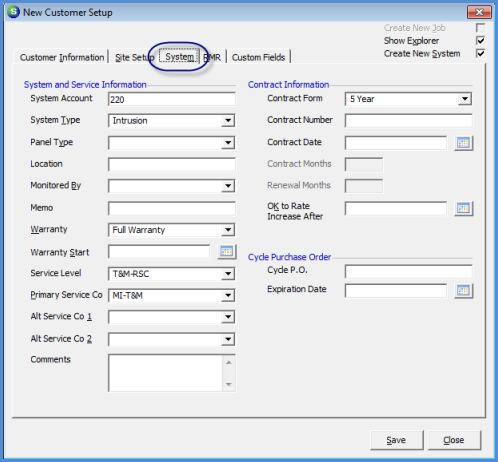The image size is (498, 462).
Task: Toggle the Show Explorer checkbox
Action: [x=480, y=41]
